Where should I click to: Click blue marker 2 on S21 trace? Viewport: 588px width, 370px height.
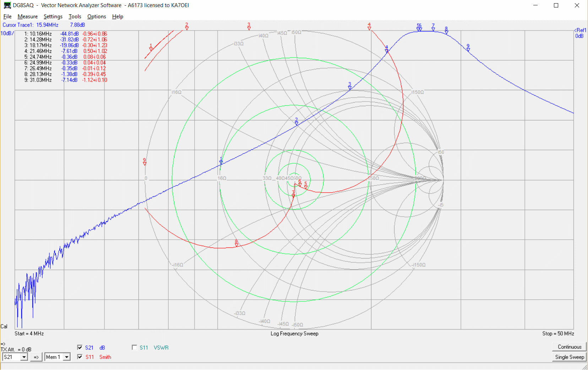click(296, 122)
